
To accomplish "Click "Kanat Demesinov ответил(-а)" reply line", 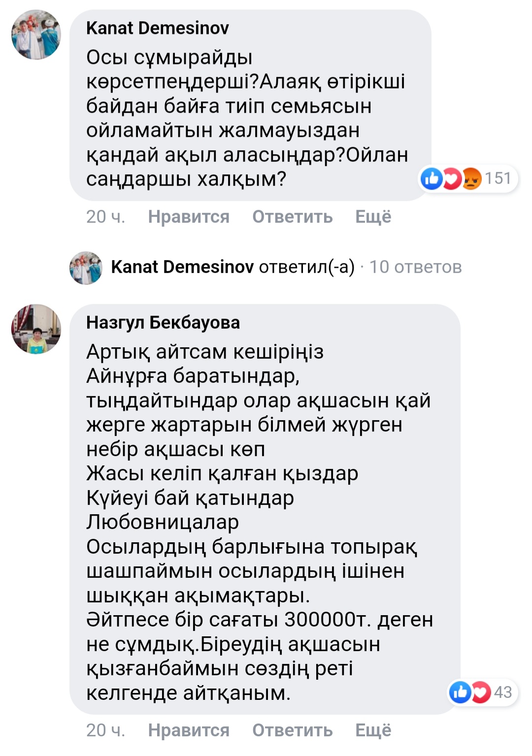I will [233, 267].
